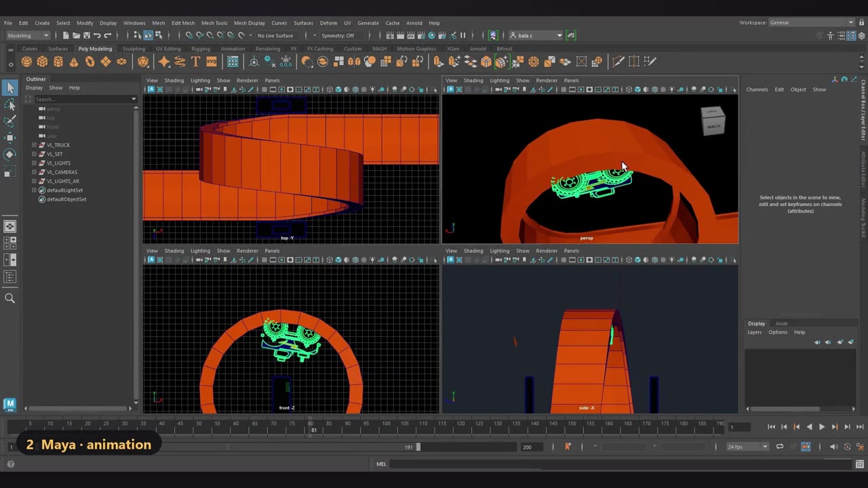Click the Outliner search field
This screenshot has height=488, width=868.
tap(84, 100)
